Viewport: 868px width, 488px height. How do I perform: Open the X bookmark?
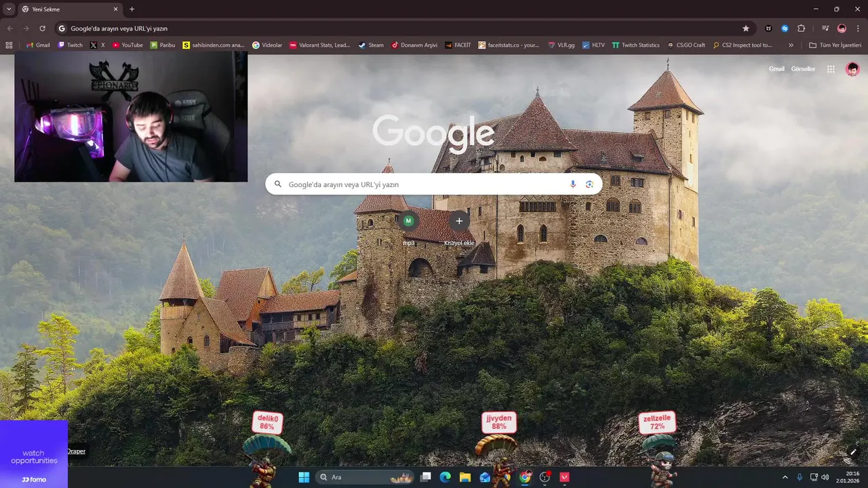98,45
